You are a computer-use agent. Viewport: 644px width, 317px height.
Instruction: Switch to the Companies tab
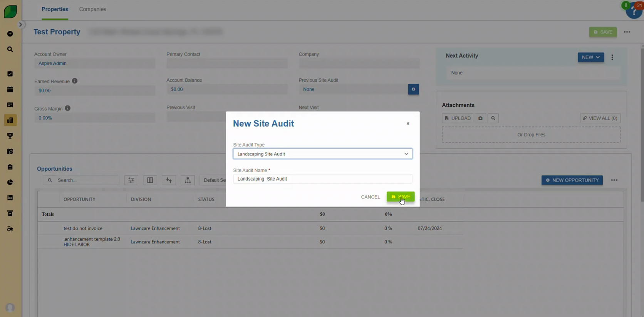coord(92,9)
